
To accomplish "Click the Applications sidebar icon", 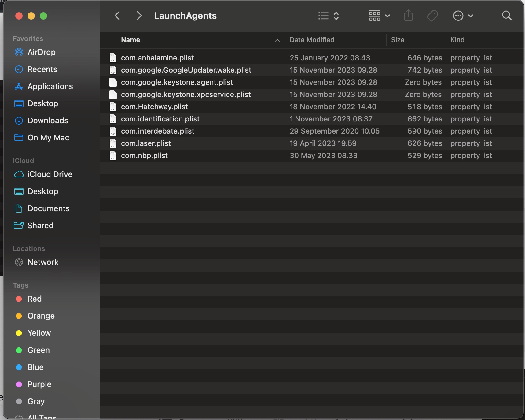I will 19,86.
